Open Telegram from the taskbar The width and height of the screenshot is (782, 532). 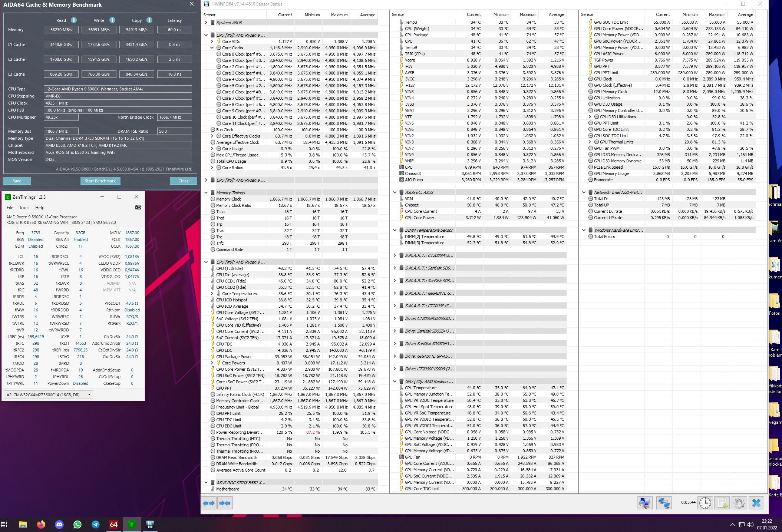[96, 524]
